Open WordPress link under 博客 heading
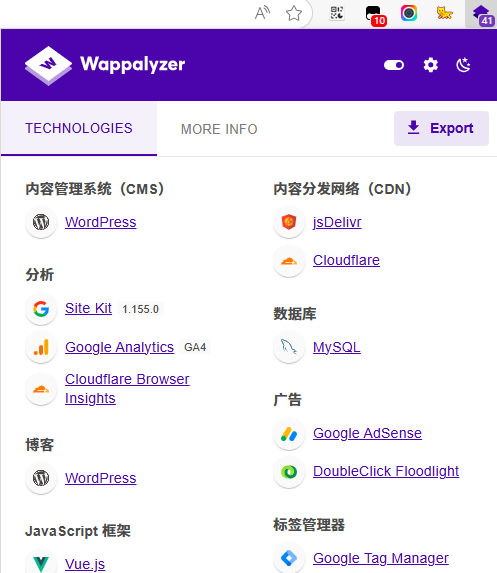Viewport: 497px width, 573px height. 101,478
